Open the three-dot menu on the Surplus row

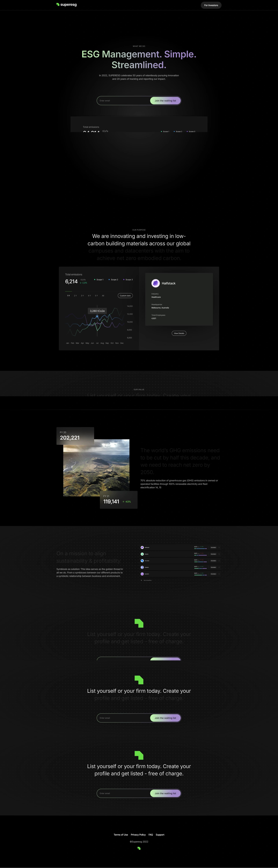click(x=219, y=554)
